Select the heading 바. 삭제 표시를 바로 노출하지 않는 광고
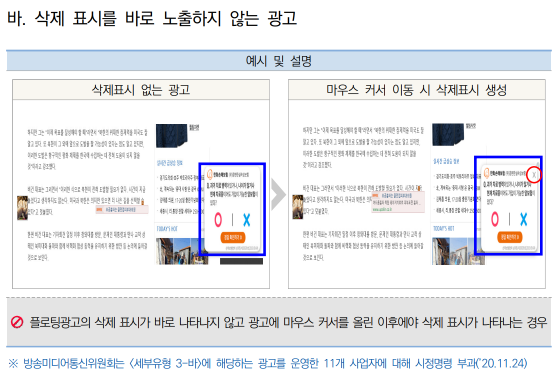Image resolution: width=557 pixels, height=380 pixels. 152,18
